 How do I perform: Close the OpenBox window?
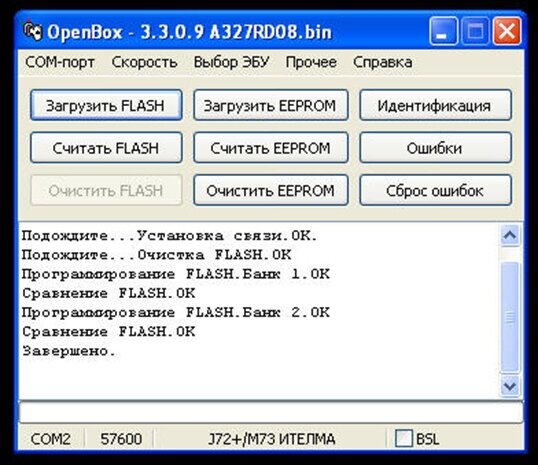507,31
